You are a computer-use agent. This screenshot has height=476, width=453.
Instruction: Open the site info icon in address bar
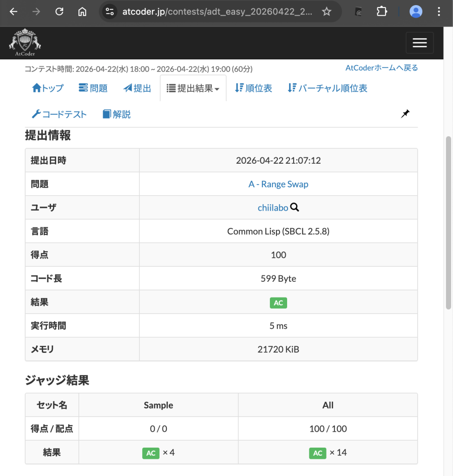tap(110, 12)
